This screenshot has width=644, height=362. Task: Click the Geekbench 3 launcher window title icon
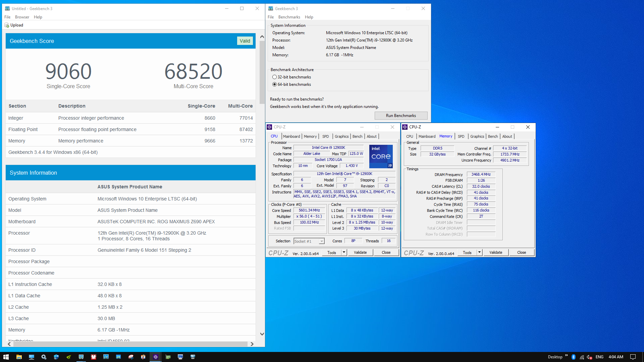pyautogui.click(x=271, y=9)
